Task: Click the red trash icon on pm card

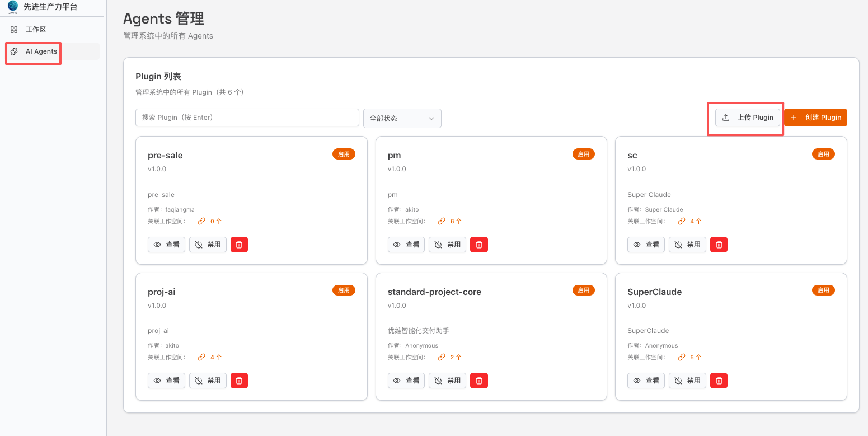Action: click(x=478, y=245)
